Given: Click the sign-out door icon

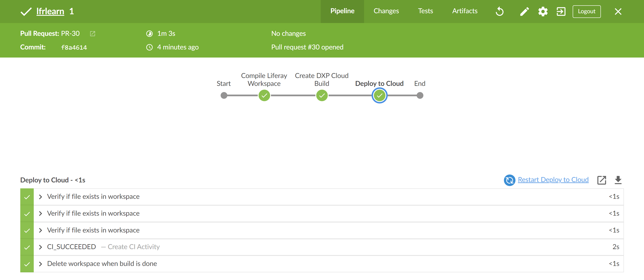Looking at the screenshot, I should 561,11.
